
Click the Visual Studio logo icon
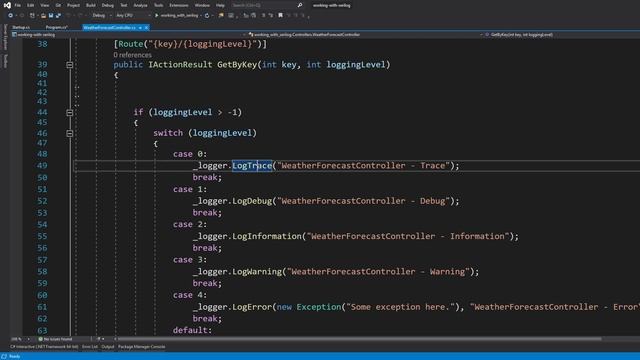click(7, 5)
